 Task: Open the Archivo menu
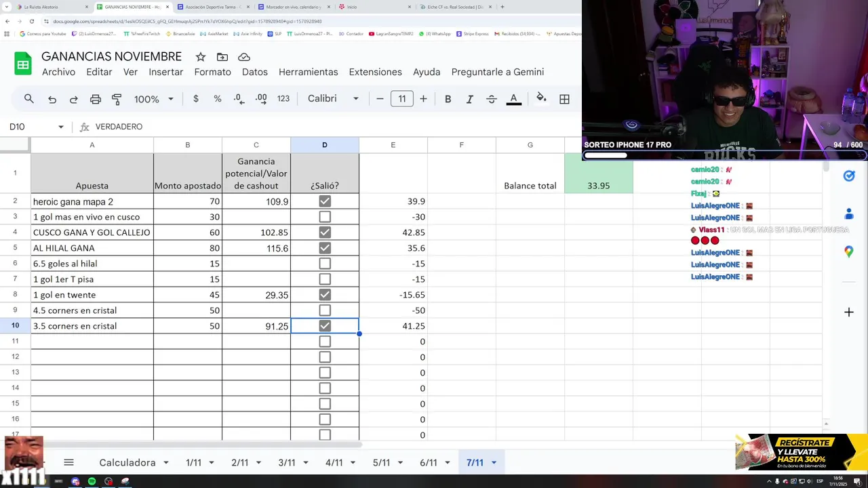click(58, 72)
